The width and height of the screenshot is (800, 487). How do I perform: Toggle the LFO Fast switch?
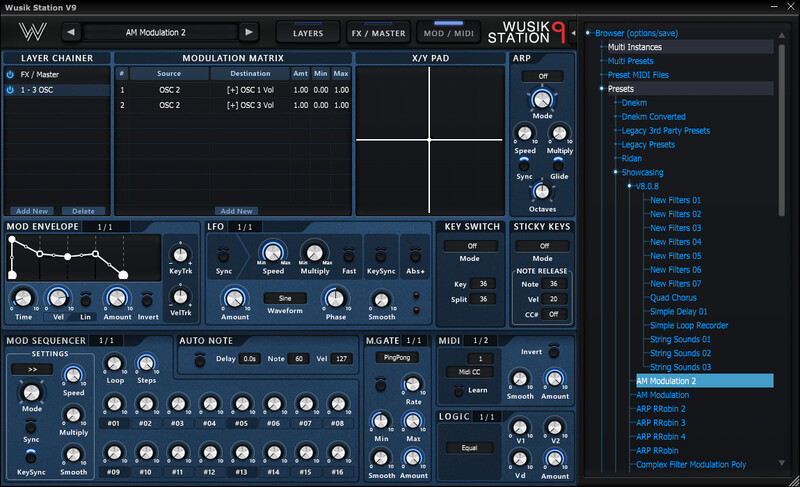348,254
